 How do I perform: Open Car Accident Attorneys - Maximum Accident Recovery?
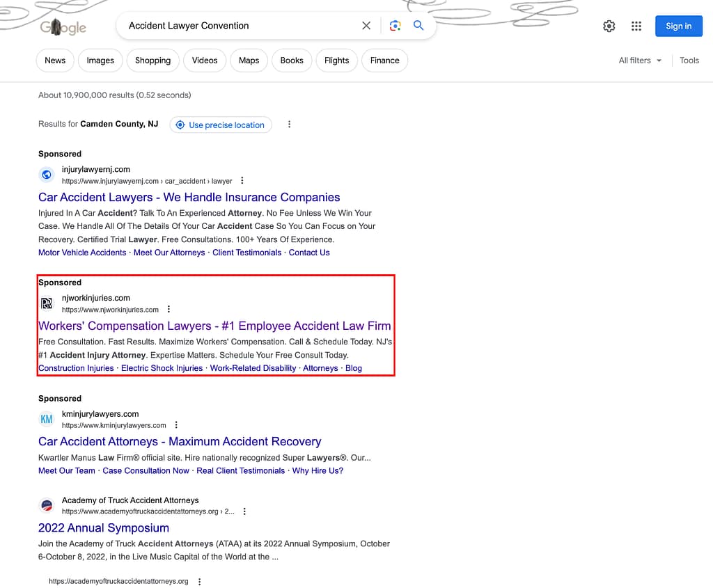click(x=180, y=442)
